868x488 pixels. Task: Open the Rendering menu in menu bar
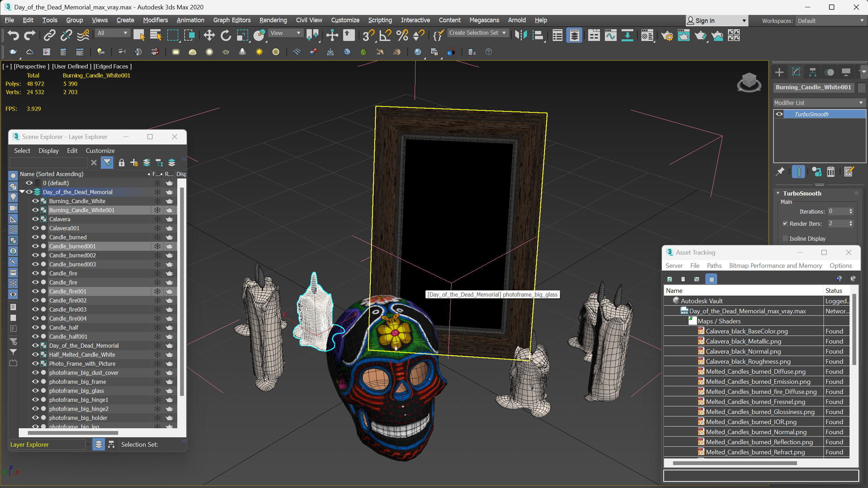point(273,20)
